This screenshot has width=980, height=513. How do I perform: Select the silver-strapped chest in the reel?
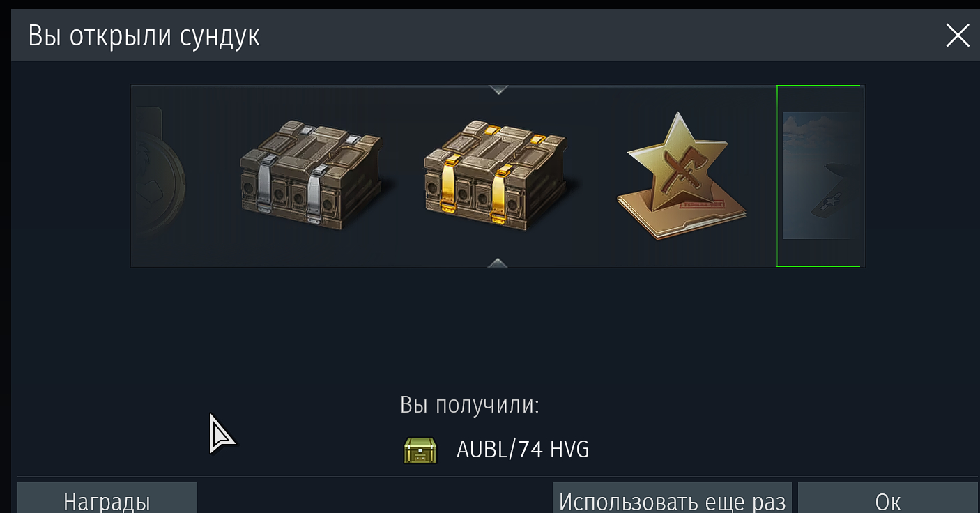click(x=311, y=176)
